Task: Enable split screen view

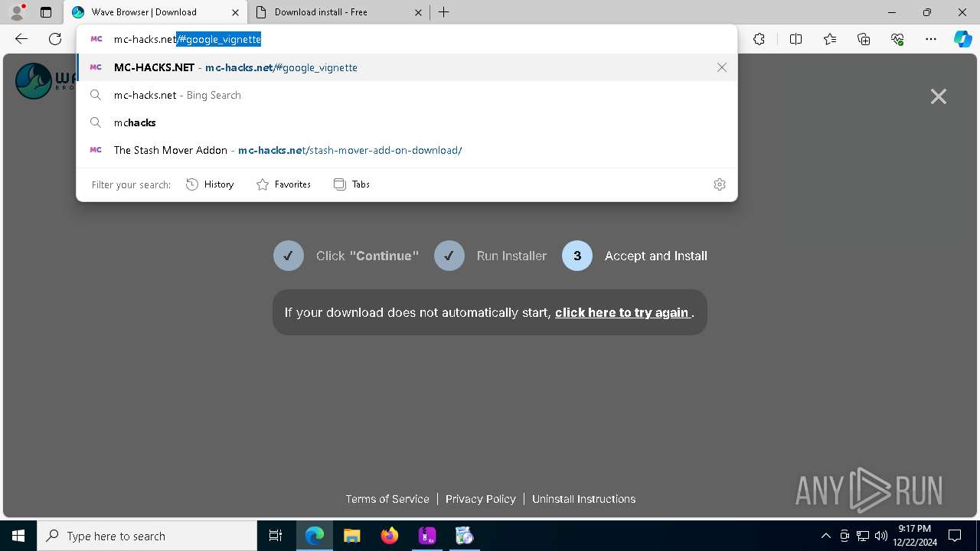Action: (x=795, y=39)
